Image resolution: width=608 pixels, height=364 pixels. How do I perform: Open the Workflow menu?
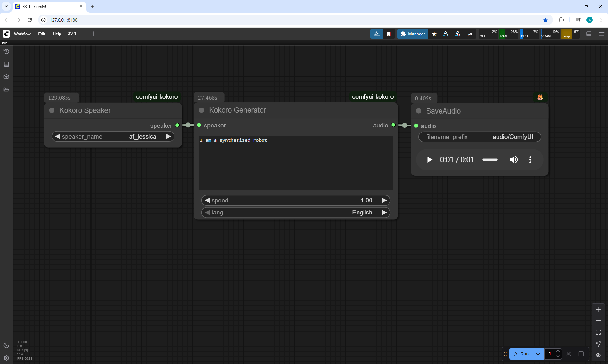[x=22, y=34]
